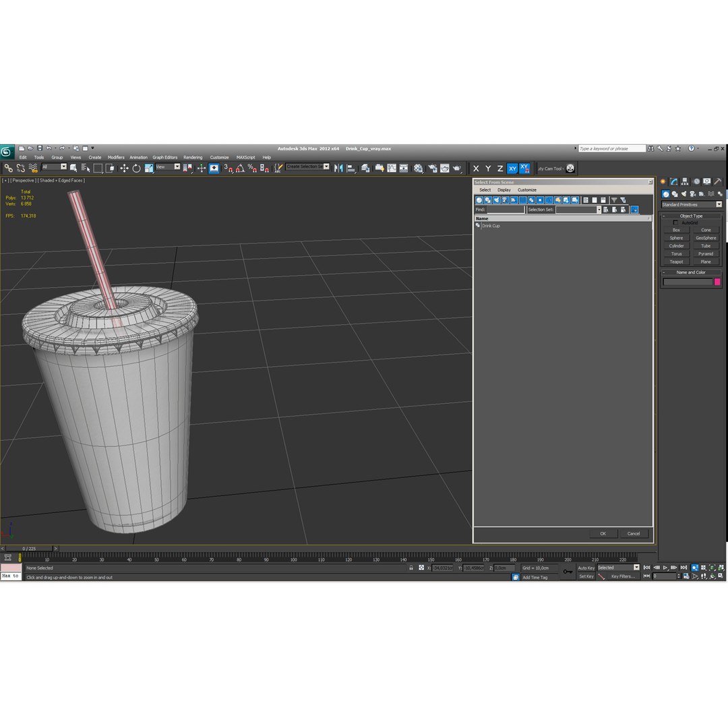
Task: Activate the Select and Scale tool
Action: [148, 168]
